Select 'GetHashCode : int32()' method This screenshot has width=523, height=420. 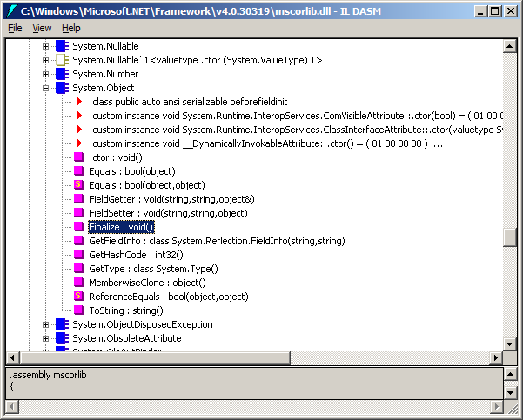point(136,256)
